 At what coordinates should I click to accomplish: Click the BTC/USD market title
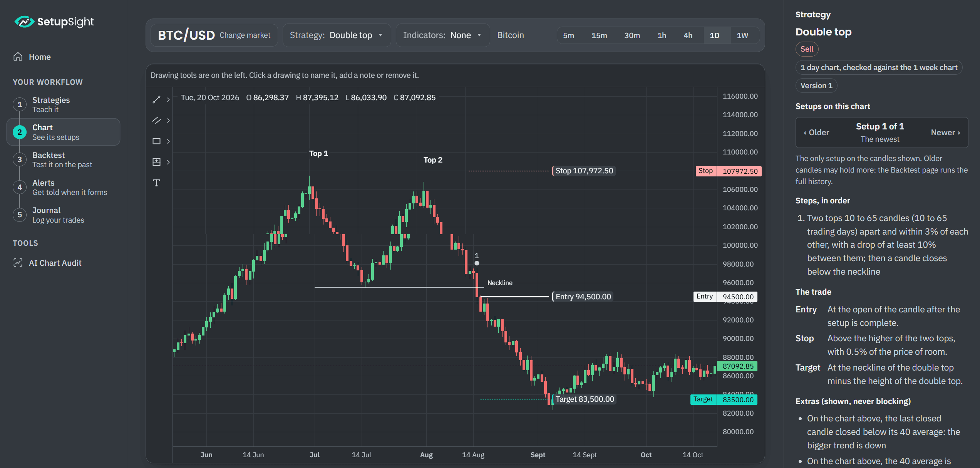(x=186, y=35)
